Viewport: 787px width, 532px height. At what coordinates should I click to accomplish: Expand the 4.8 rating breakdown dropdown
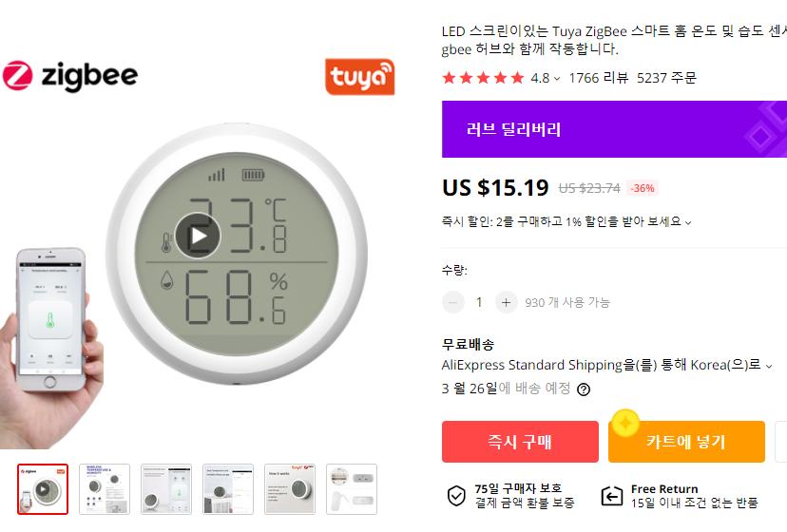546,78
